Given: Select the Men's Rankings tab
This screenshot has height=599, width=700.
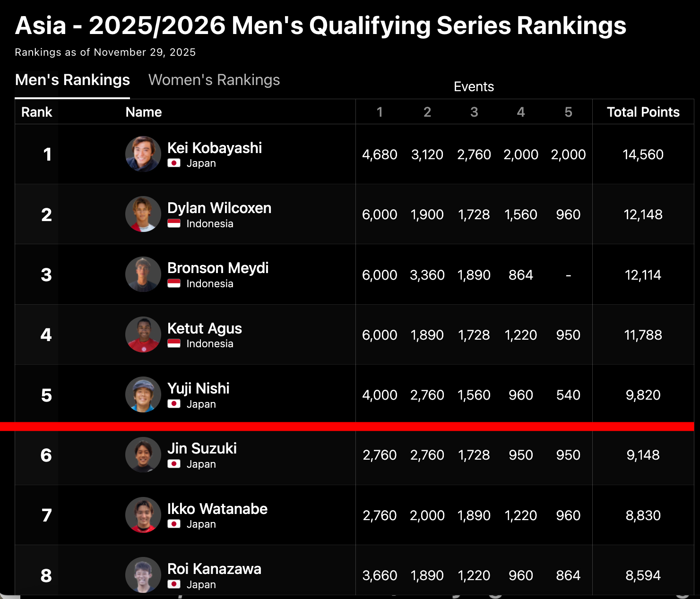Looking at the screenshot, I should [72, 80].
